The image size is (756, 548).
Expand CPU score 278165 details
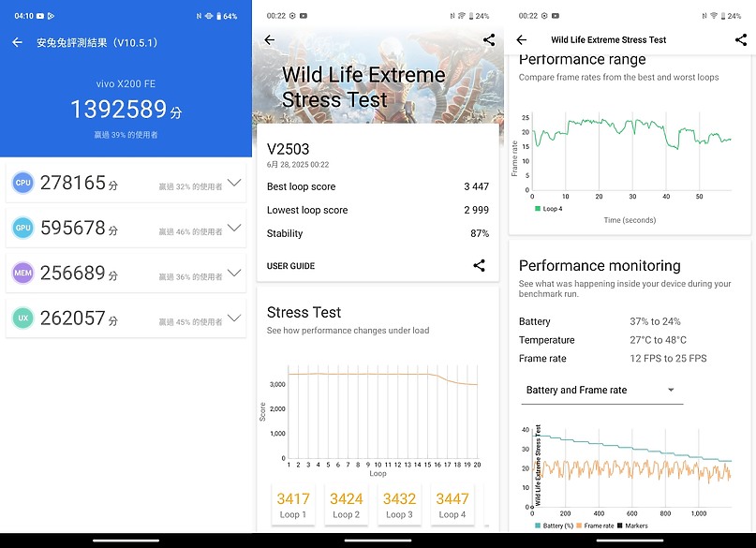[x=234, y=183]
